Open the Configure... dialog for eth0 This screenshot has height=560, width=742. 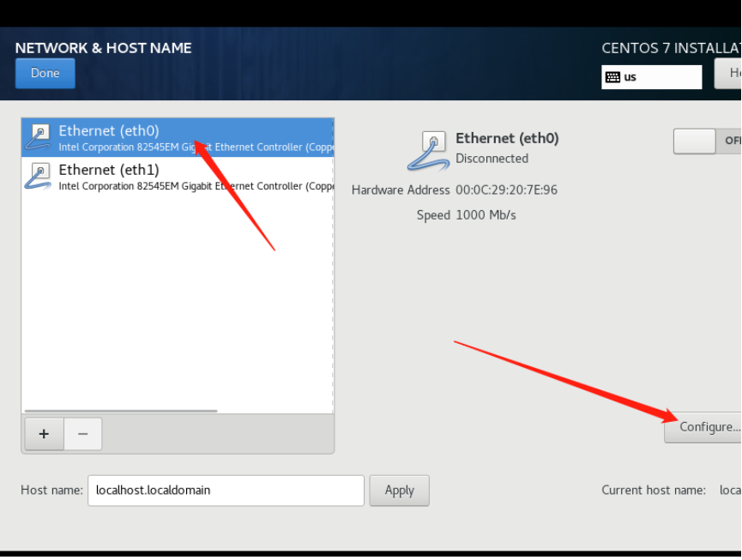[x=703, y=427]
